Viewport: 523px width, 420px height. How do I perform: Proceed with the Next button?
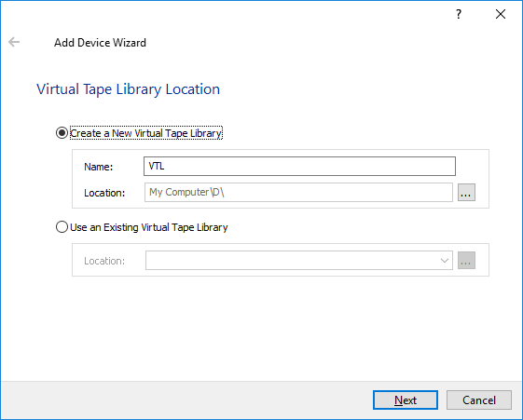(406, 400)
